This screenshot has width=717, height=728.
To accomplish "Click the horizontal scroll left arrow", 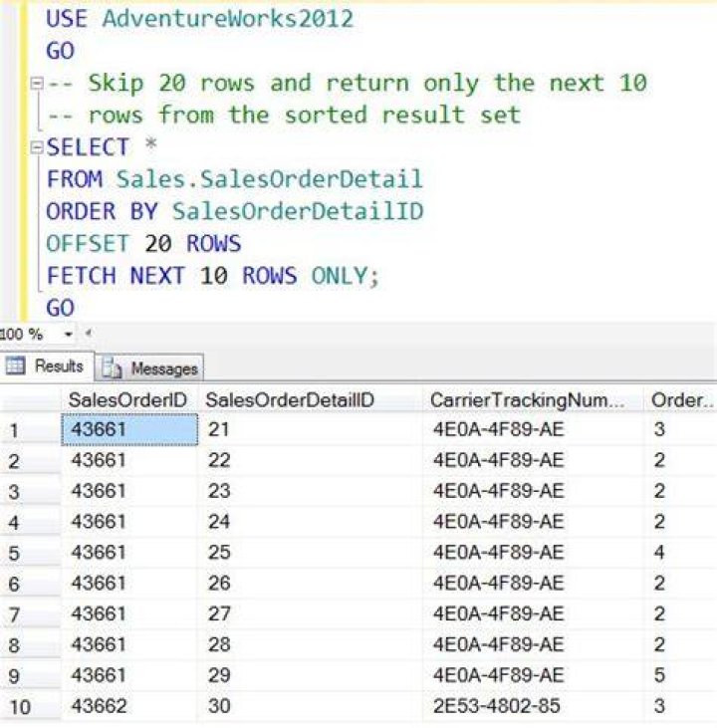I will 89,333.
